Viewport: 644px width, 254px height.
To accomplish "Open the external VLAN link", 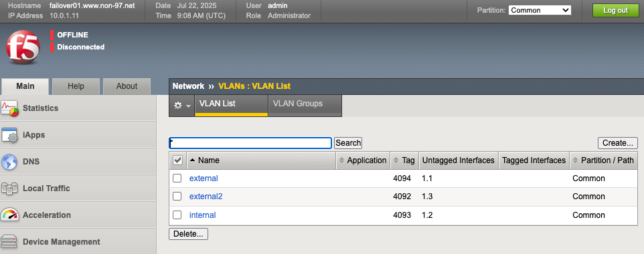I will click(x=204, y=178).
